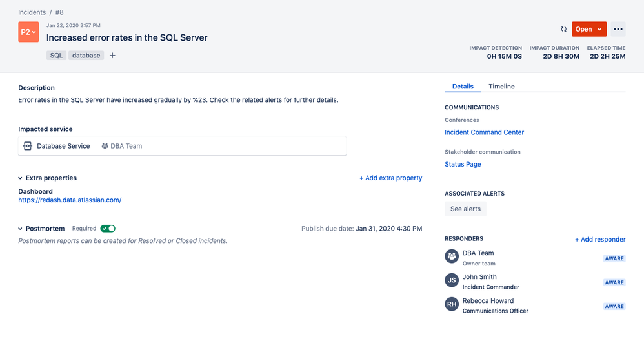Open the more actions ellipsis menu
This screenshot has height=343, width=644.
618,29
